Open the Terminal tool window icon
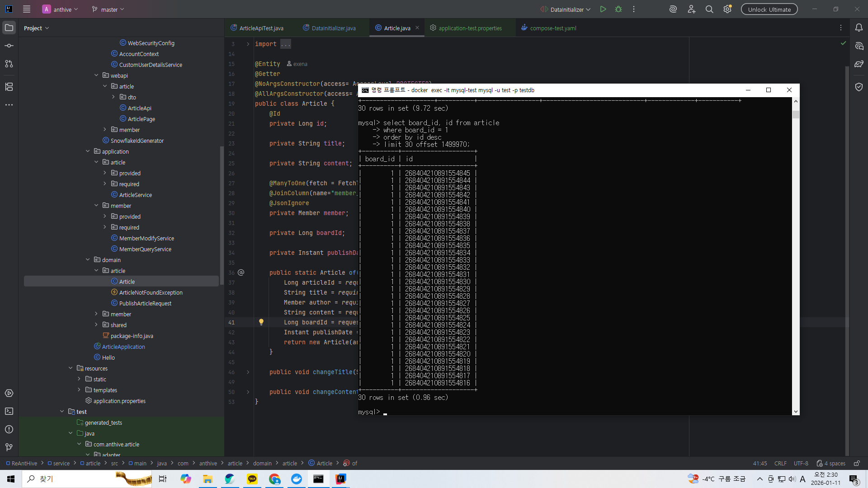Image resolution: width=868 pixels, height=488 pixels. (x=9, y=411)
